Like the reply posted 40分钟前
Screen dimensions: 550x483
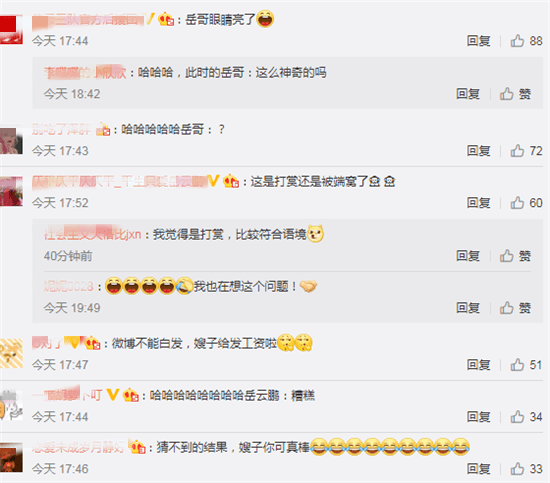click(x=515, y=256)
